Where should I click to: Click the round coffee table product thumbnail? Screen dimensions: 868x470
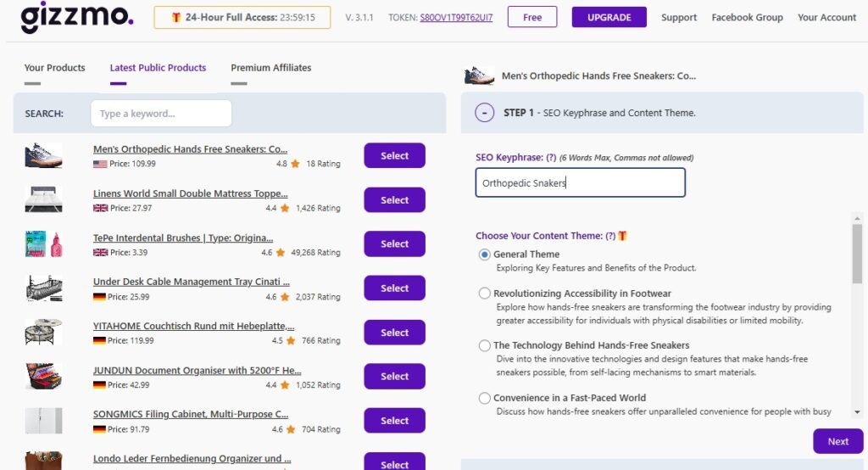pyautogui.click(x=43, y=332)
